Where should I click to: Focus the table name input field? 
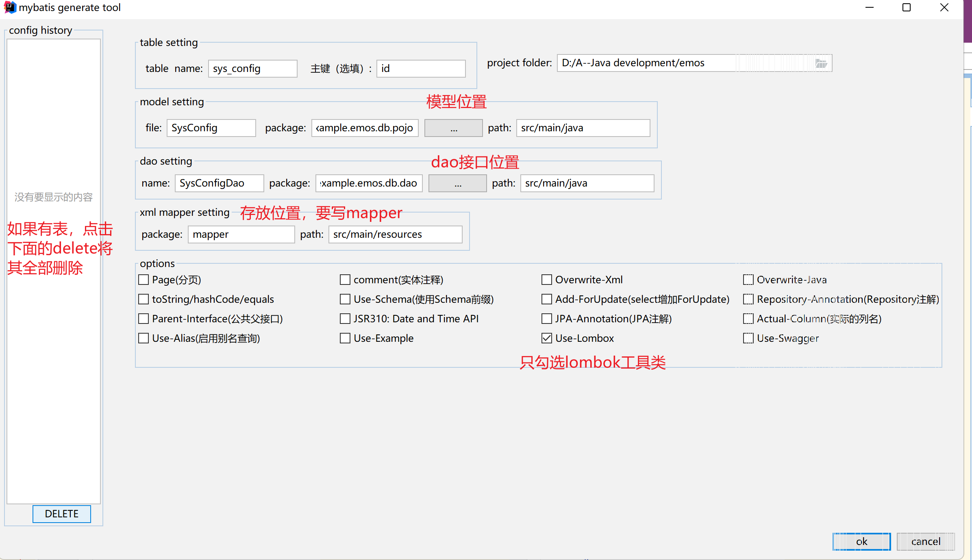click(x=252, y=69)
